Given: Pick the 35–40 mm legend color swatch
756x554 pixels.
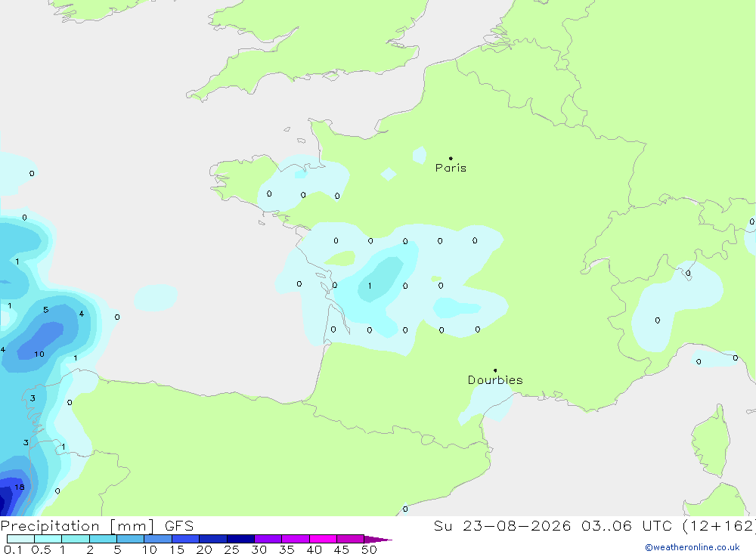Looking at the screenshot, I should (295, 539).
